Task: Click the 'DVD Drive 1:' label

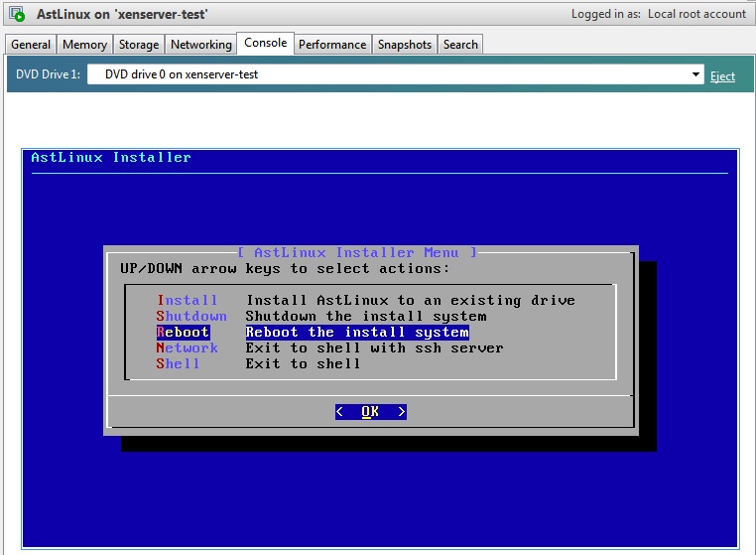Action: pos(48,74)
